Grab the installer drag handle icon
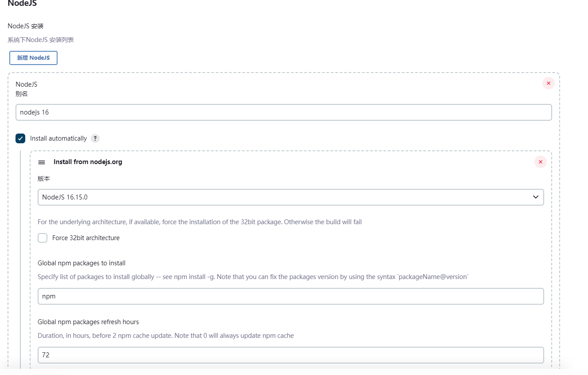Viewport: 588px width, 375px height. coord(42,162)
